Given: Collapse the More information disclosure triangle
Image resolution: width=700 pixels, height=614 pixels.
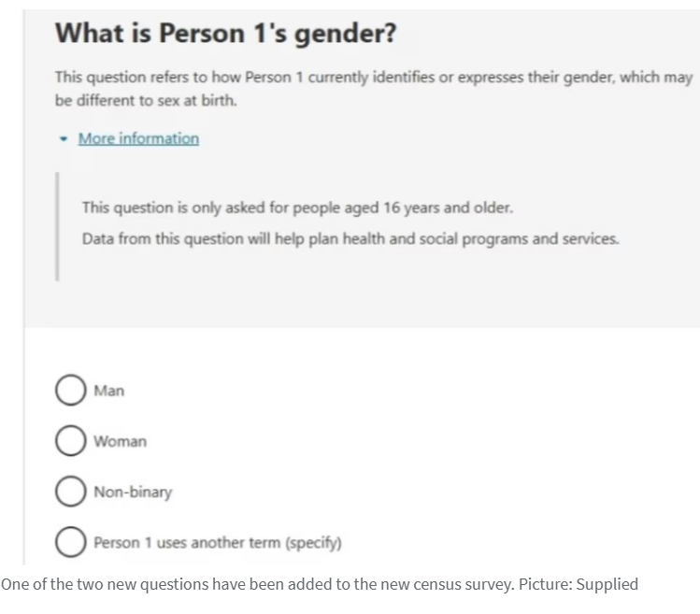Looking at the screenshot, I should (63, 139).
